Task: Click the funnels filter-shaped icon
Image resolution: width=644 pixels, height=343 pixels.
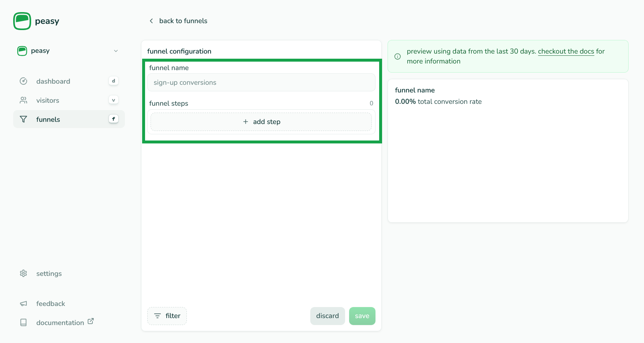Action: 23,119
